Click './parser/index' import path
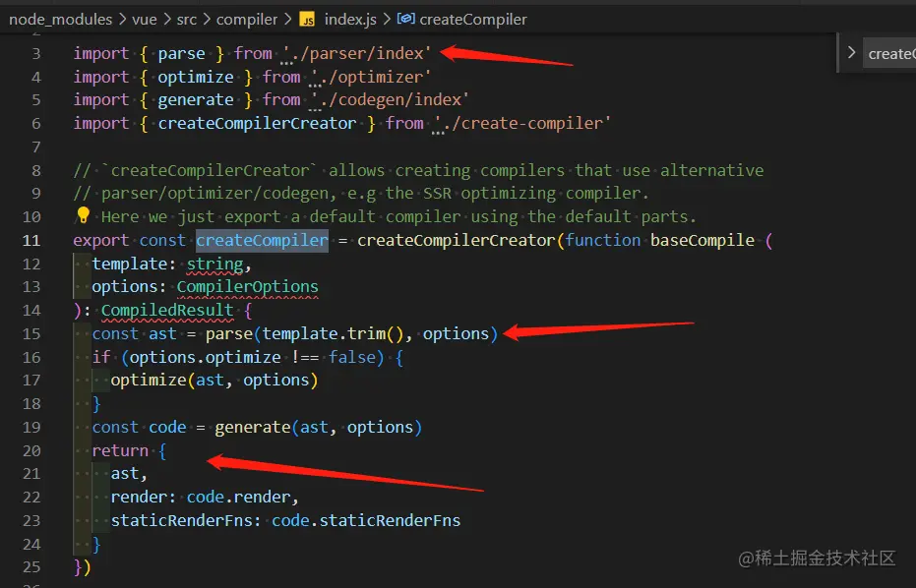 357,53
